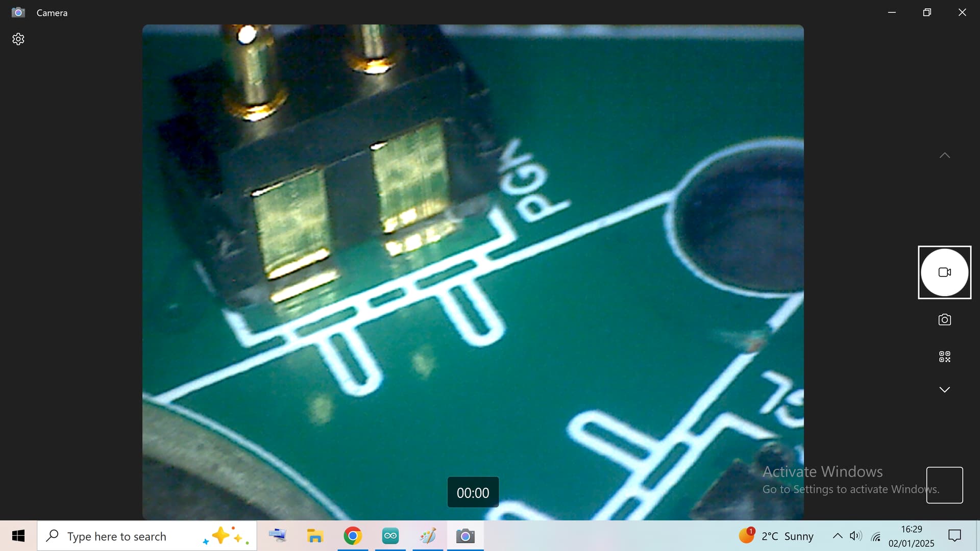980x551 pixels.
Task: Switch to barcode QR scanner mode
Action: coord(944,357)
